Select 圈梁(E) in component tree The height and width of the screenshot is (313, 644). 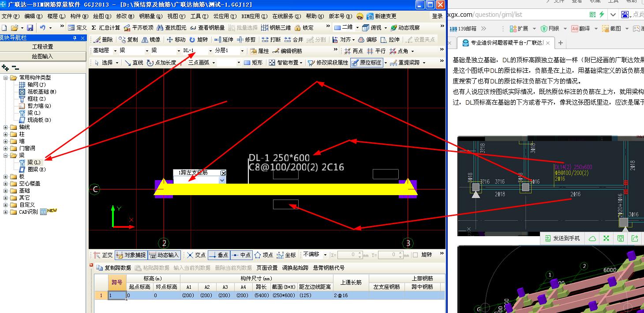click(32, 170)
